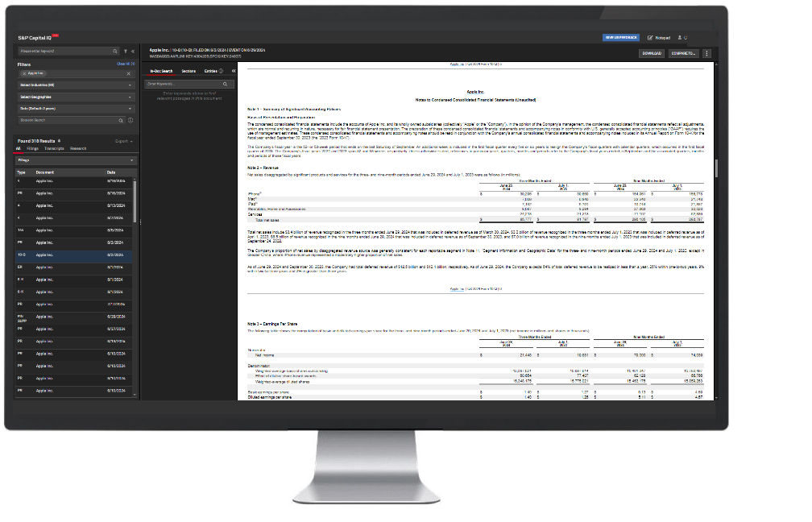Open the Export dropdown
The image size is (812, 522).
tap(124, 142)
